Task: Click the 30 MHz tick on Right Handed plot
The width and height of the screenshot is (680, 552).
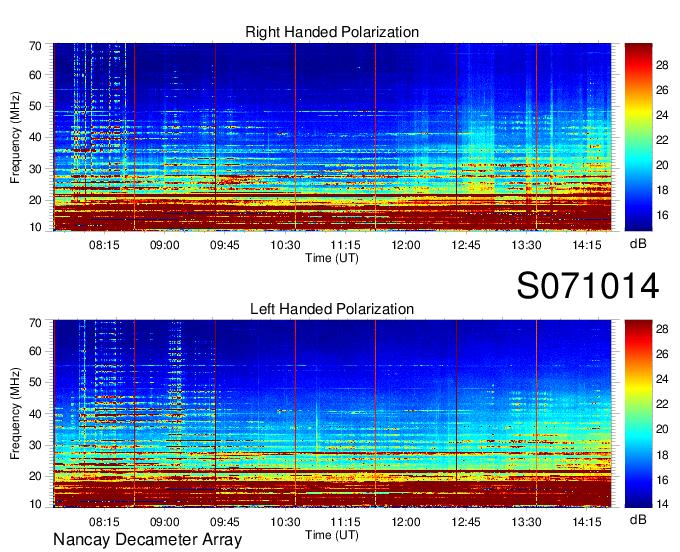Action: tap(35, 169)
